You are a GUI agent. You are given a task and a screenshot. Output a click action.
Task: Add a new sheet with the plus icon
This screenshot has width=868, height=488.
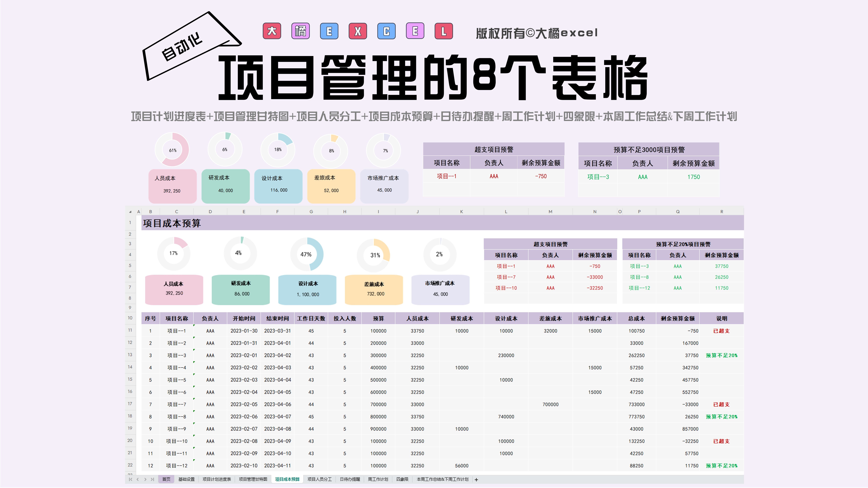476,480
